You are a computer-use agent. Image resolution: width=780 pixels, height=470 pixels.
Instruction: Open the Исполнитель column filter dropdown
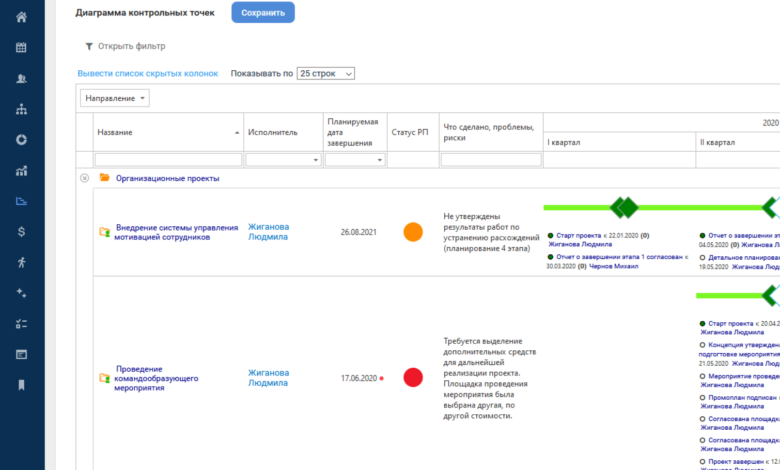coord(284,159)
